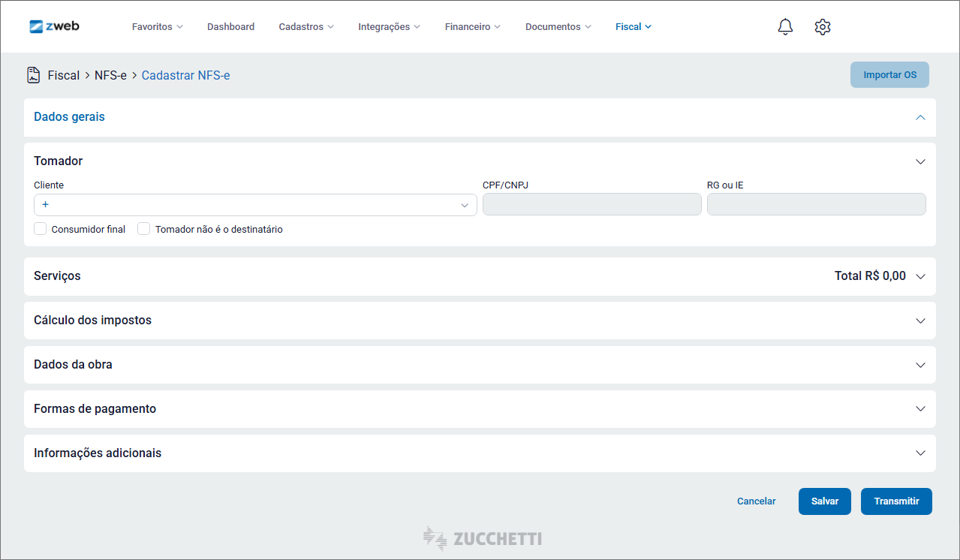The height and width of the screenshot is (560, 960).
Task: Expand the Cálculo dos impostos section
Action: (x=920, y=321)
